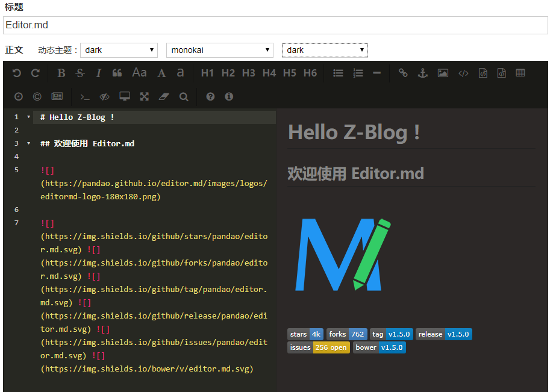Clear the editor with the eraser icon

164,96
